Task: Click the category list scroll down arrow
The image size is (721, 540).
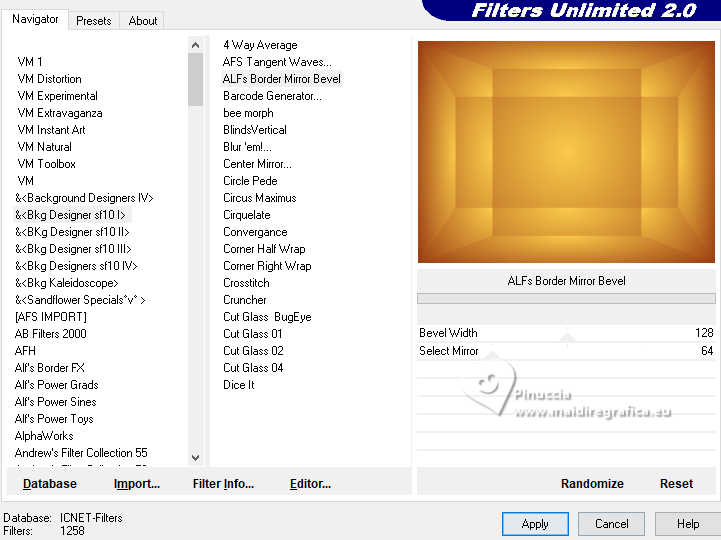Action: (195, 458)
